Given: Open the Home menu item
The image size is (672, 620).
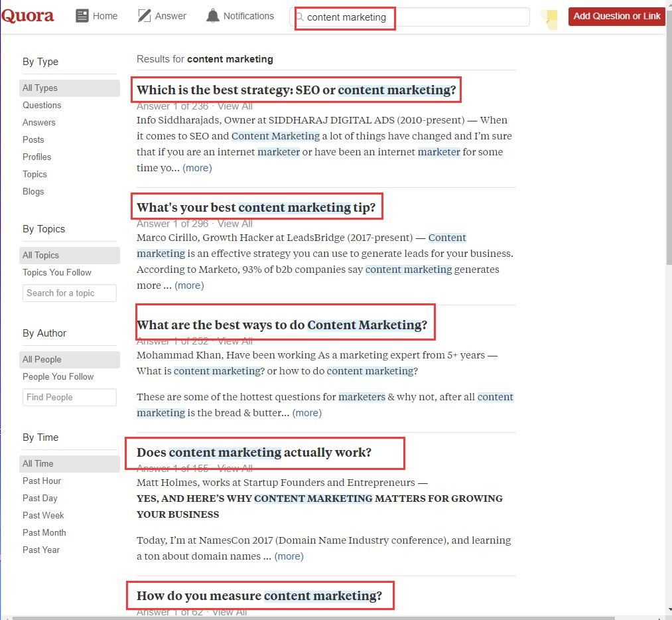Looking at the screenshot, I should click(96, 16).
